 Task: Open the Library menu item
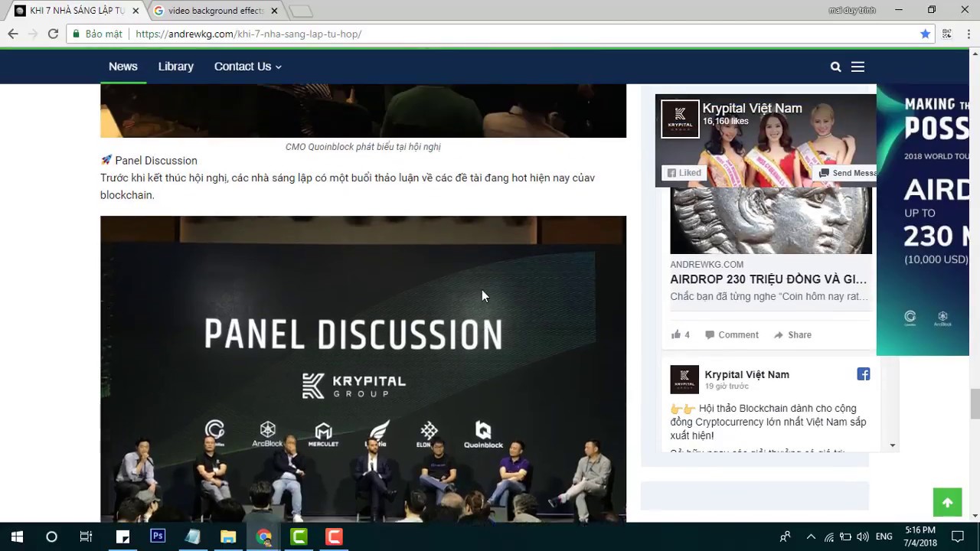click(175, 67)
